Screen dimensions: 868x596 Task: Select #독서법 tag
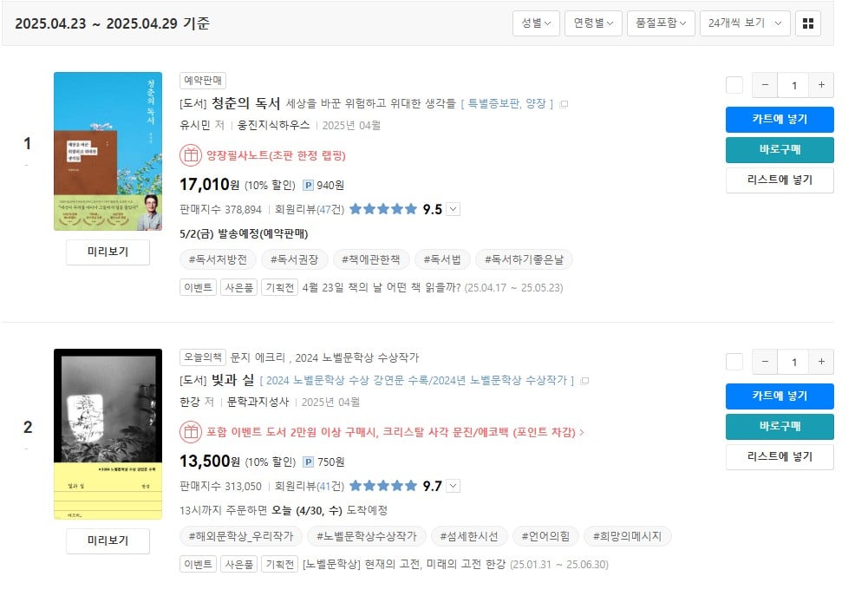[x=442, y=259]
